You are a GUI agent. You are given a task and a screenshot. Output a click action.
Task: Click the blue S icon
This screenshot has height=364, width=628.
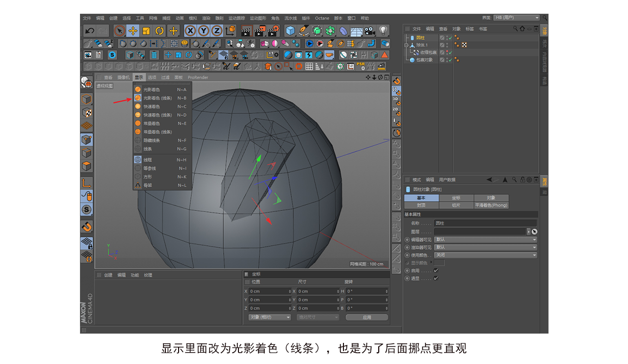point(112,55)
